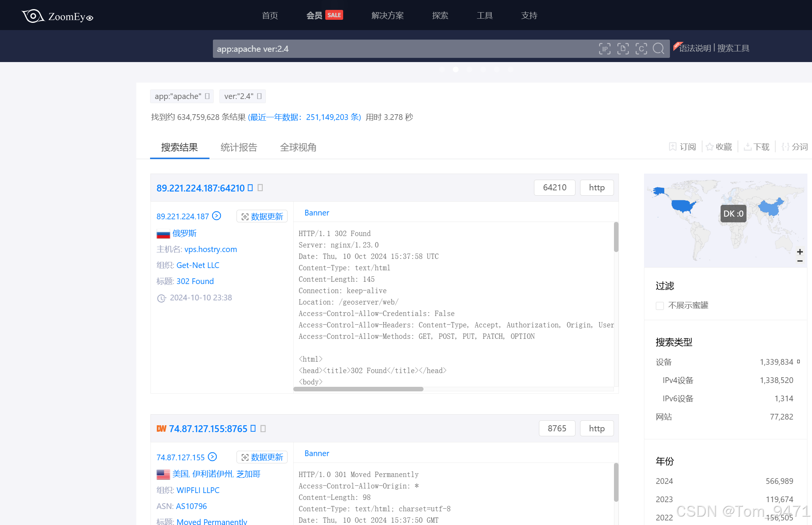Open the vps.hostry.com hostname link
The height and width of the screenshot is (525, 812).
(x=211, y=249)
